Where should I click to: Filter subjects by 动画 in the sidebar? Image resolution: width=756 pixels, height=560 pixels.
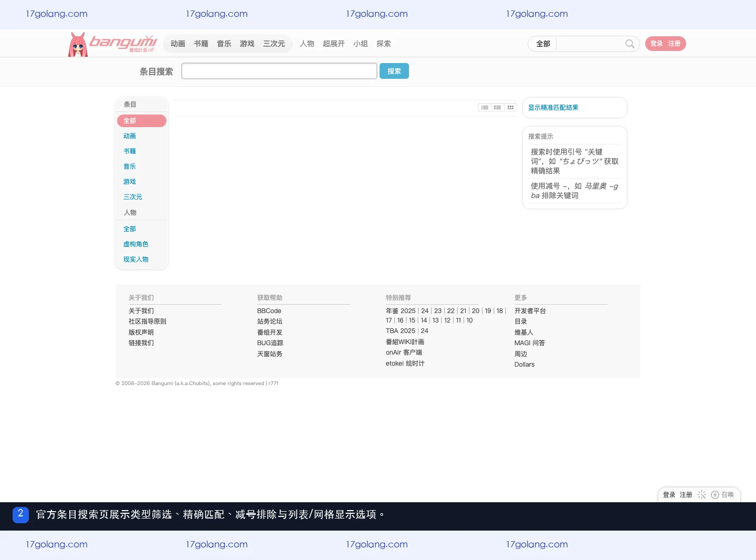[130, 136]
